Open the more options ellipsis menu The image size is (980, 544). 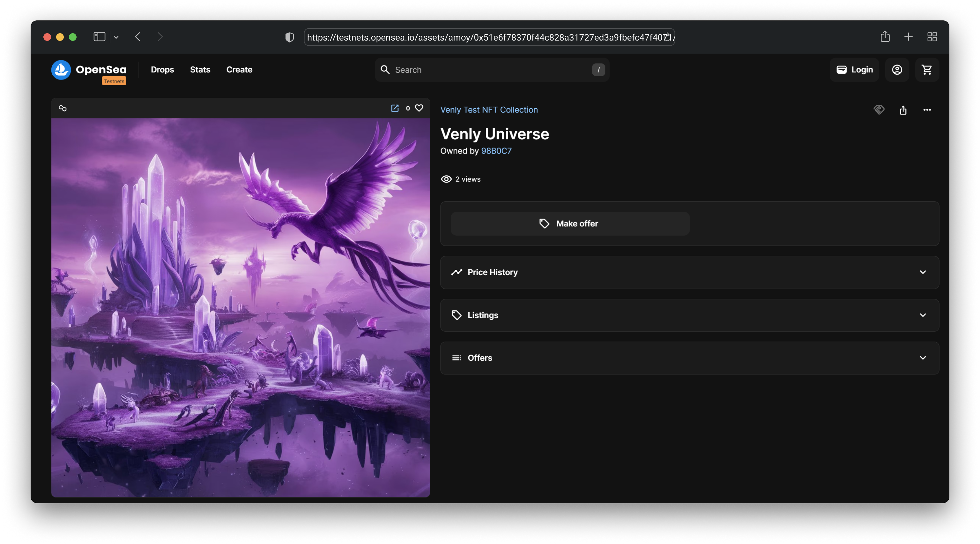(x=927, y=110)
